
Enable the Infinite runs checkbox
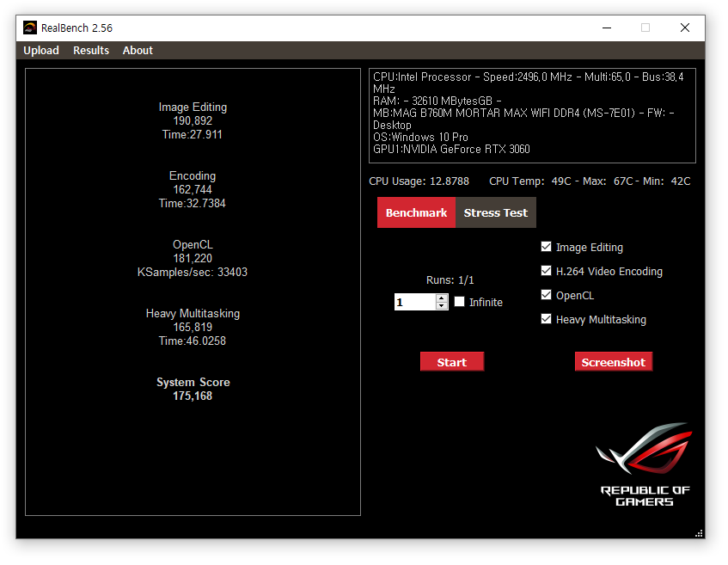tap(459, 302)
